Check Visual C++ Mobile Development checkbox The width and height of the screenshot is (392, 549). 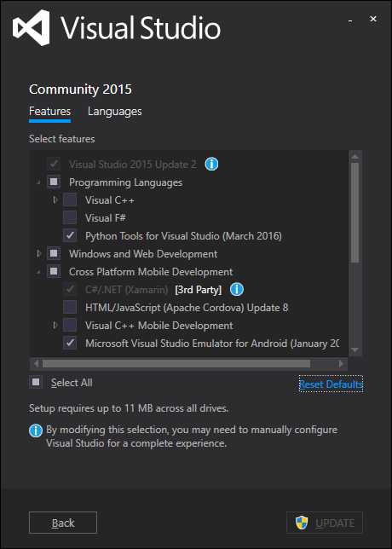click(x=70, y=326)
